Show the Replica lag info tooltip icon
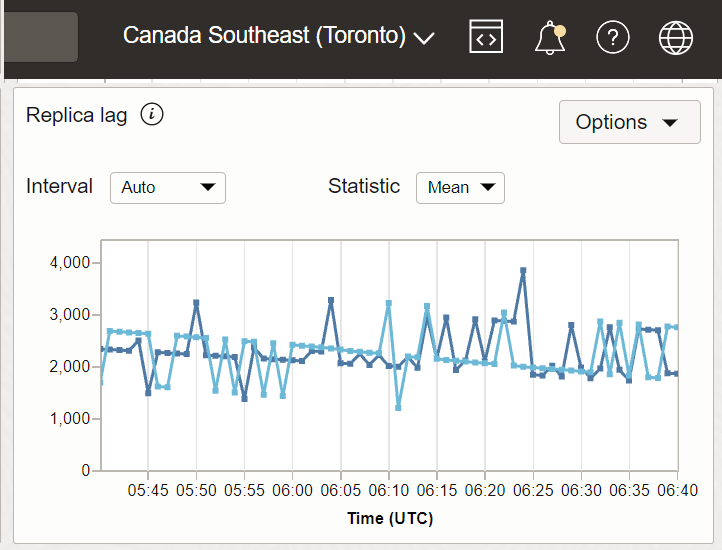This screenshot has width=722, height=550. (x=152, y=114)
